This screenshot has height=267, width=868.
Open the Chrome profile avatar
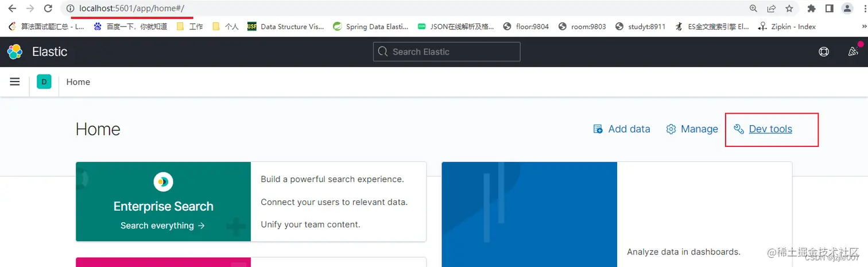(x=847, y=9)
